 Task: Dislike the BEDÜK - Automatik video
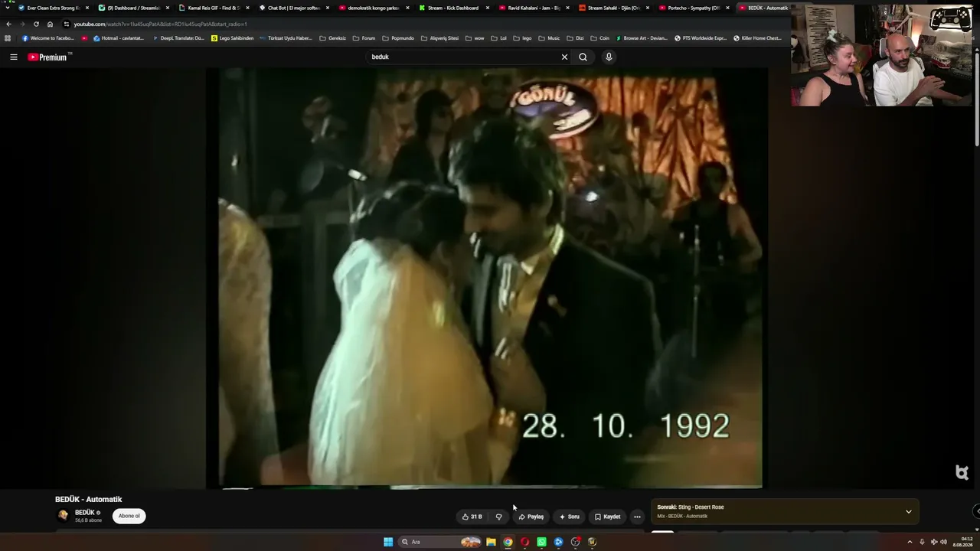tap(498, 517)
